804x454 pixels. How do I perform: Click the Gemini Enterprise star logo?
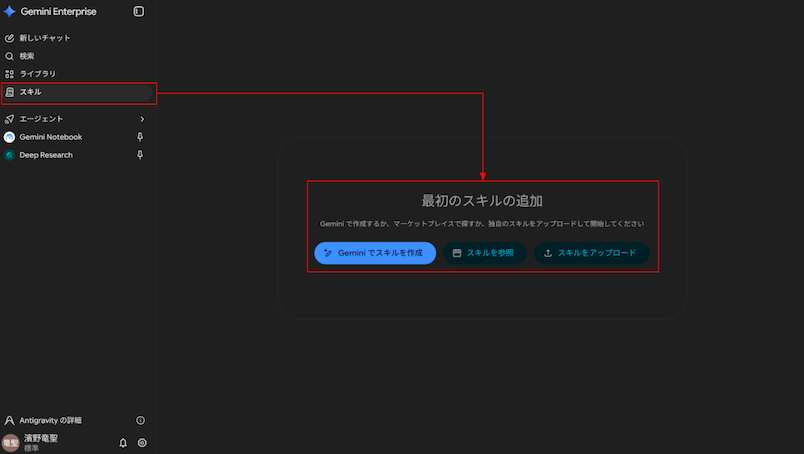[9, 11]
